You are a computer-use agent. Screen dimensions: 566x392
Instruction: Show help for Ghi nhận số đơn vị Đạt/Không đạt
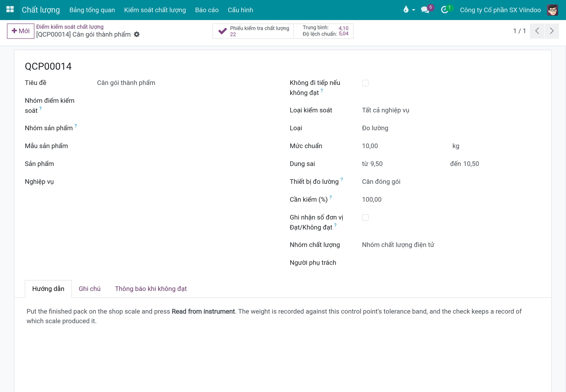[335, 225]
